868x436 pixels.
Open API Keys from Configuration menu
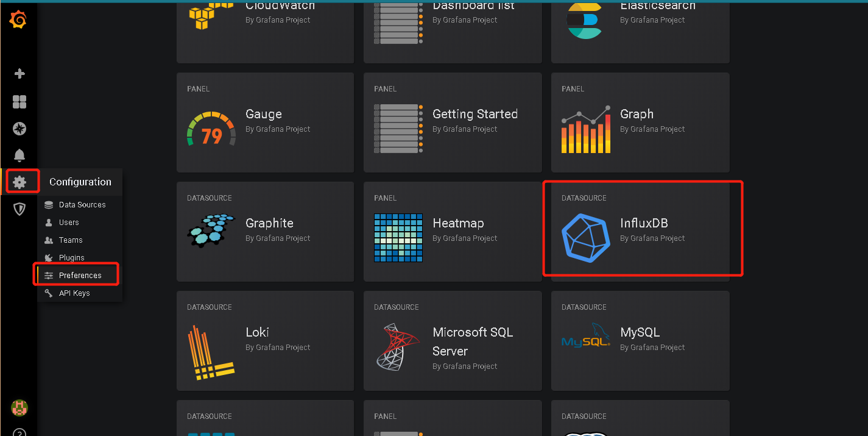click(x=74, y=293)
